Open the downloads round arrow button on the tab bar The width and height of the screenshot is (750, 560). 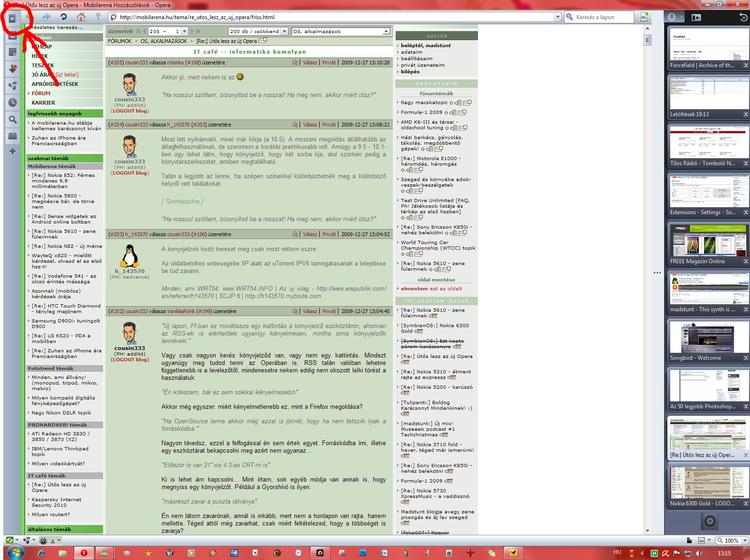pyautogui.click(x=672, y=17)
